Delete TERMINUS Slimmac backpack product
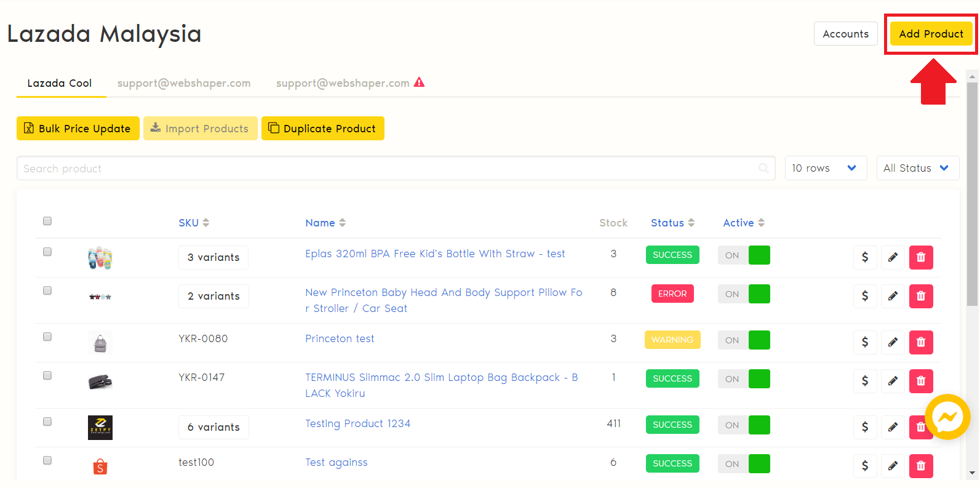The width and height of the screenshot is (980, 488). (x=921, y=381)
